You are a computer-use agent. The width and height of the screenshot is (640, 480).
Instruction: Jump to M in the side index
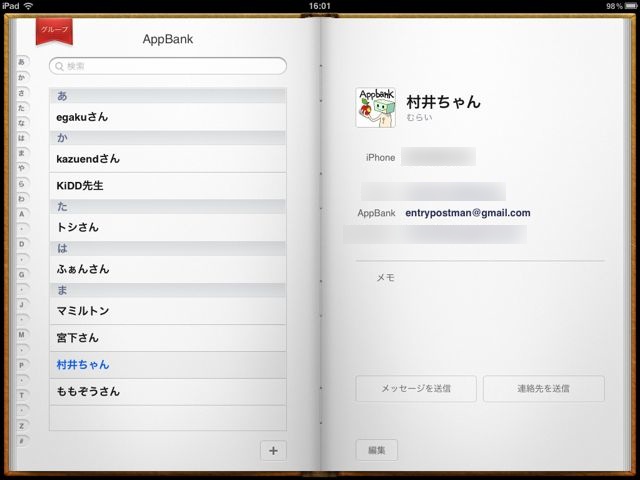(x=22, y=335)
